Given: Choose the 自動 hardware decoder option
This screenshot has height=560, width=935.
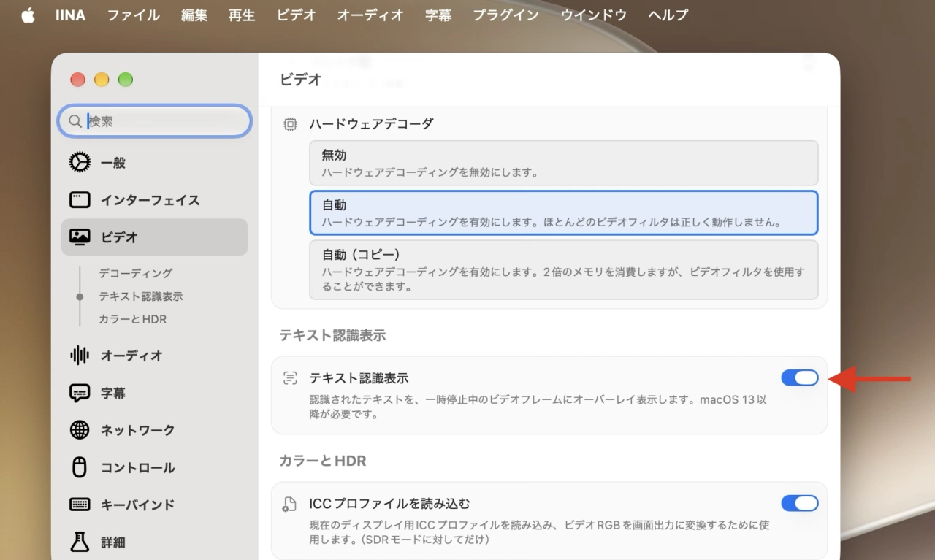Looking at the screenshot, I should point(564,212).
